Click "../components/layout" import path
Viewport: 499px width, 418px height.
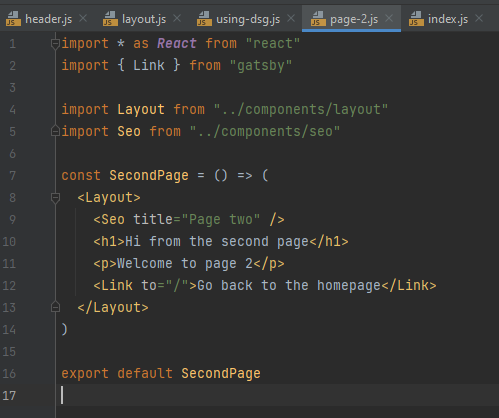tap(301, 110)
